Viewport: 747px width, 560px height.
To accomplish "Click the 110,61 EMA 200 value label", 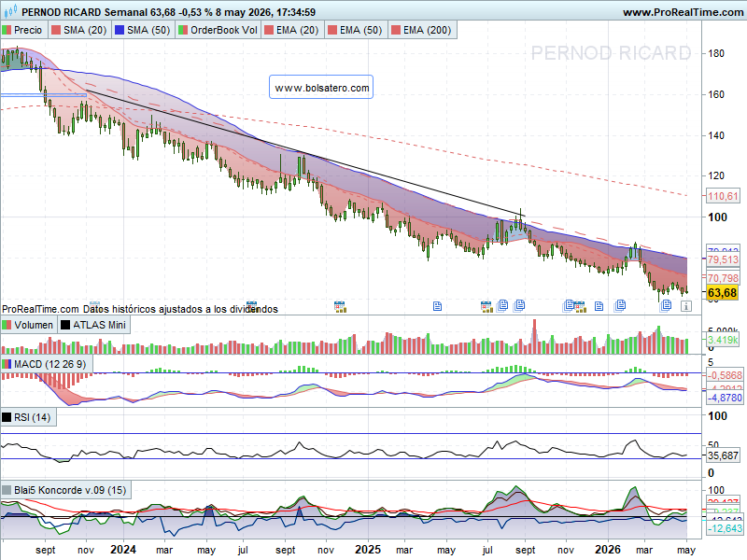I will [722, 196].
